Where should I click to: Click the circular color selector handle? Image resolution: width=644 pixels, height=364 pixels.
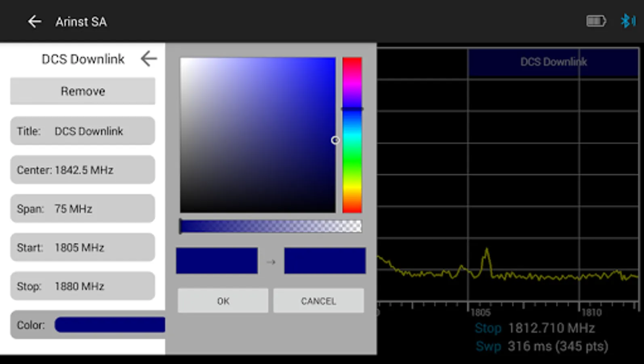[x=335, y=140]
